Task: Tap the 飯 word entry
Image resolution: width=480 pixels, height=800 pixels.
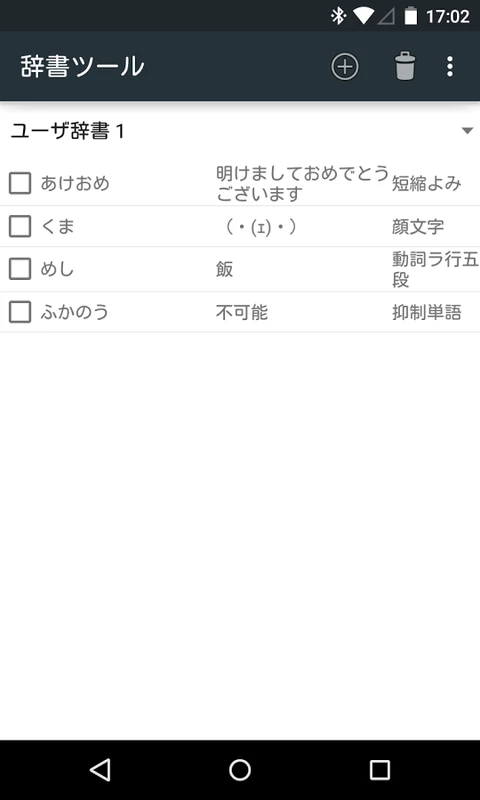Action: coord(224,269)
